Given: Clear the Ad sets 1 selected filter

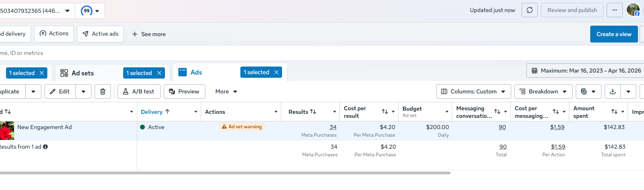Looking at the screenshot, I should pos(159,73).
